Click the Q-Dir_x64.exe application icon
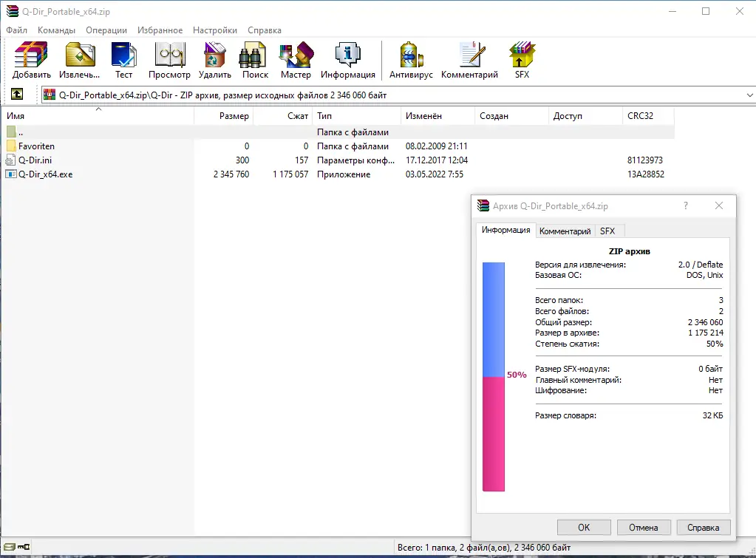Screen dimensions: 756x558 click(10, 174)
